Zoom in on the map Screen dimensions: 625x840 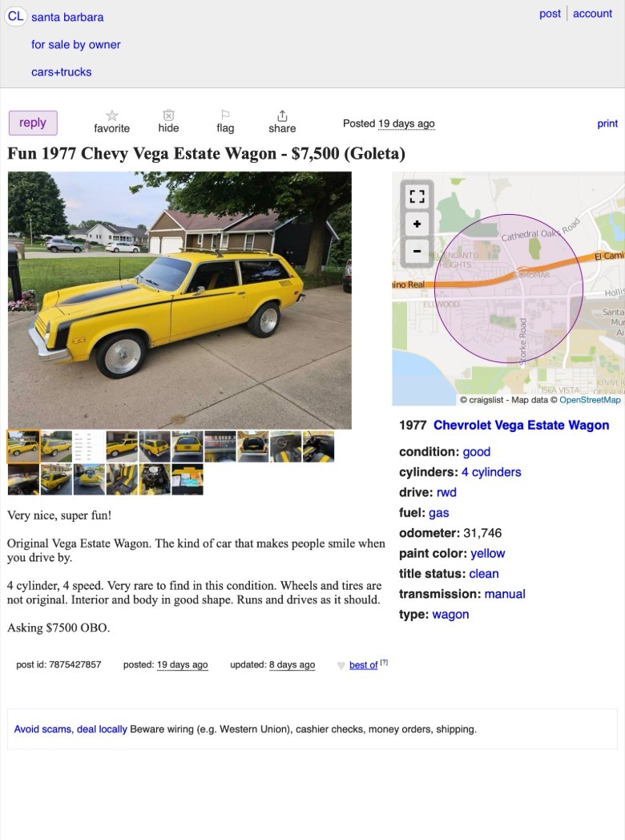(x=417, y=224)
